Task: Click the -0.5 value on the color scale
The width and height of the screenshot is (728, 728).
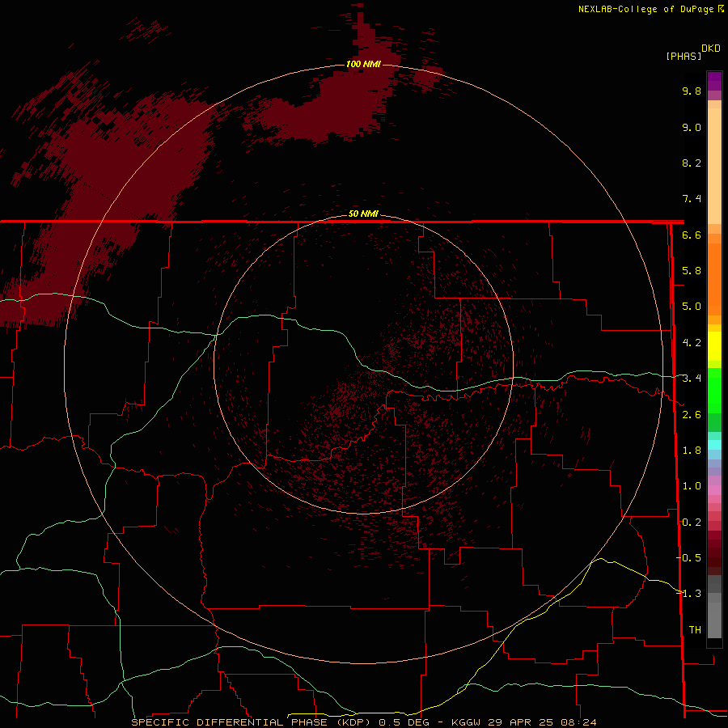Action: point(689,557)
